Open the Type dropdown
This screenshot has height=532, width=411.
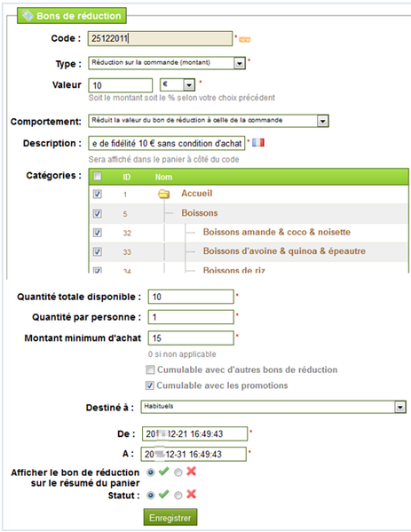240,63
